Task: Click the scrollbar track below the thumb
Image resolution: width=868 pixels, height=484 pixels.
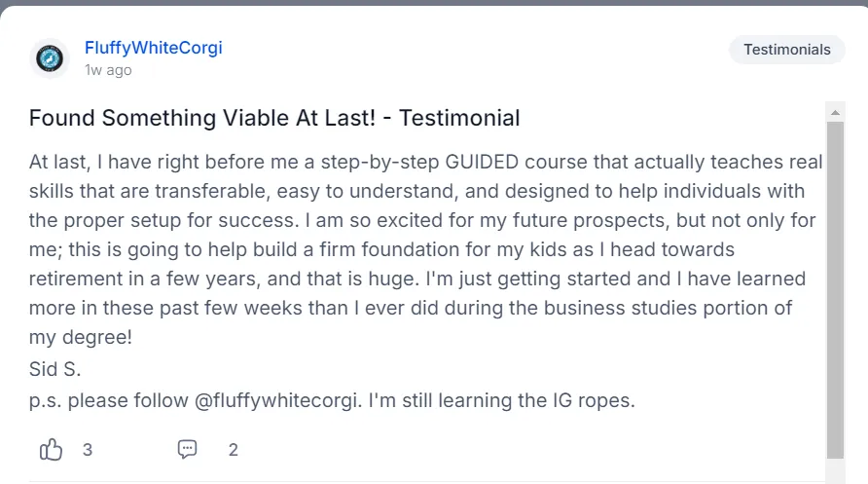Action: click(835, 469)
